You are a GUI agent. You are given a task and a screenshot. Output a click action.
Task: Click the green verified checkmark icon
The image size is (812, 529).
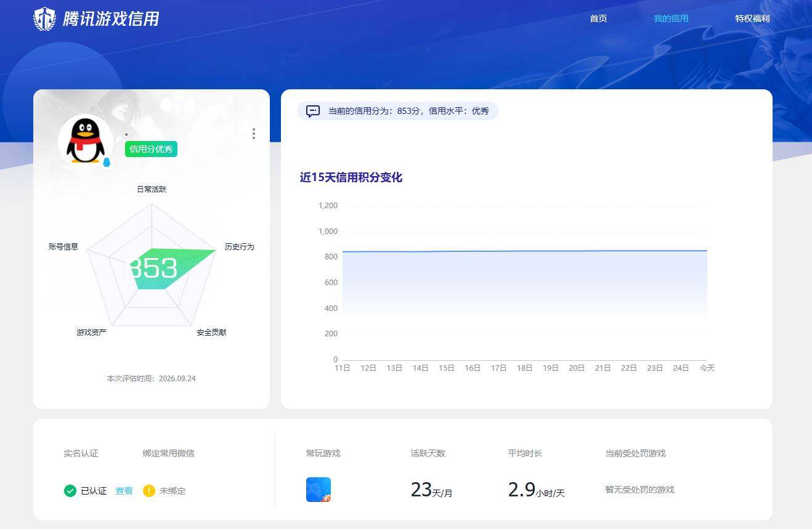coord(70,491)
